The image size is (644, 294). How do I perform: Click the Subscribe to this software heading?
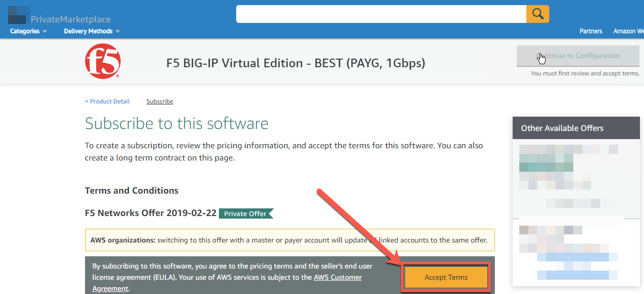pos(177,123)
